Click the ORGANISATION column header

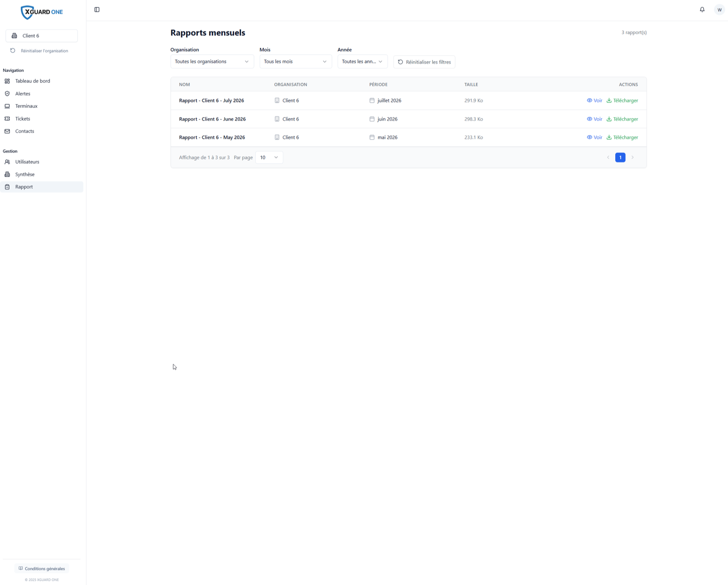(290, 85)
